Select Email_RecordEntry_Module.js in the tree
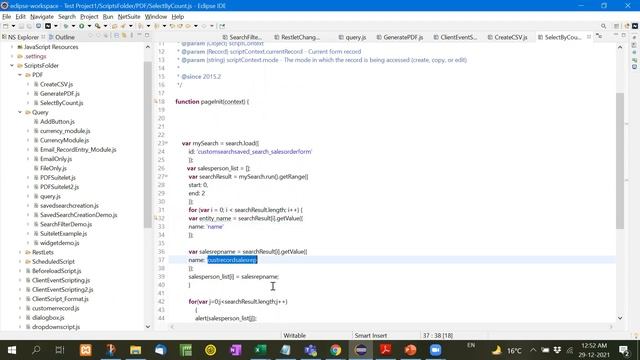Image resolution: width=640 pixels, height=360 pixels. 78,150
